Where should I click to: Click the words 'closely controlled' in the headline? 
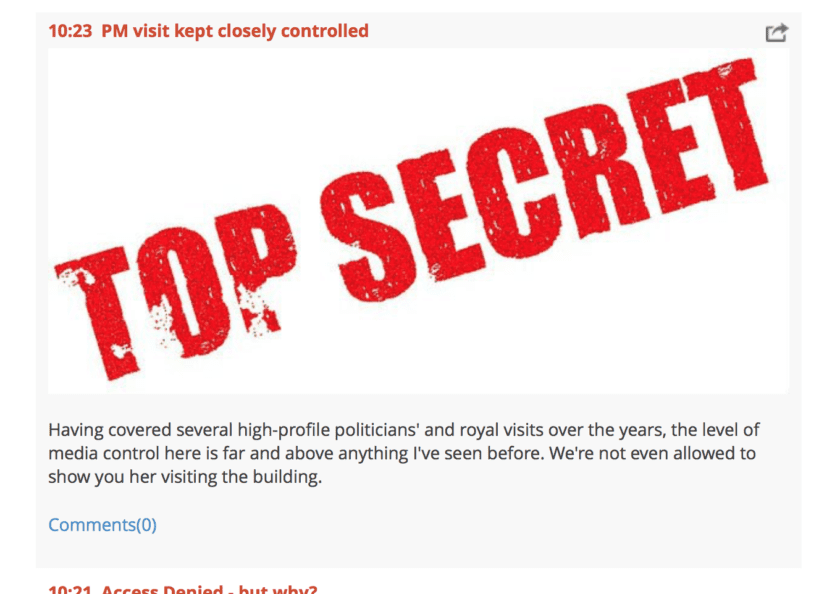pos(292,31)
